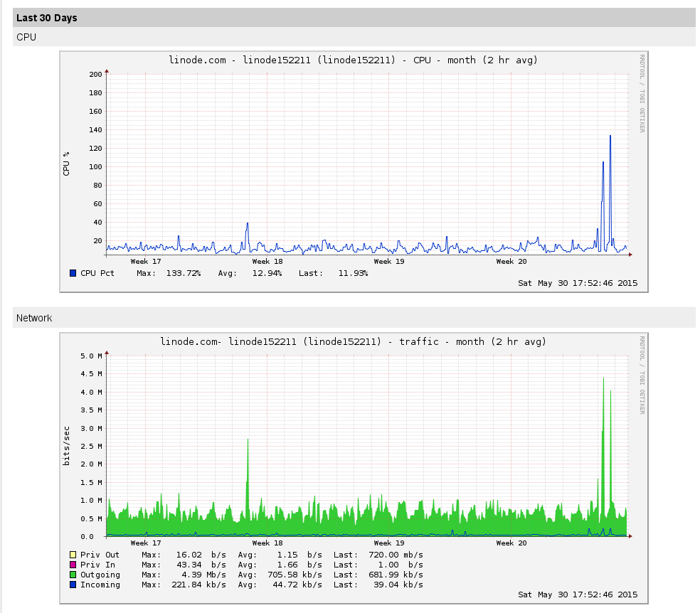
Task: Click the traffic month graph title
Action: point(353,342)
